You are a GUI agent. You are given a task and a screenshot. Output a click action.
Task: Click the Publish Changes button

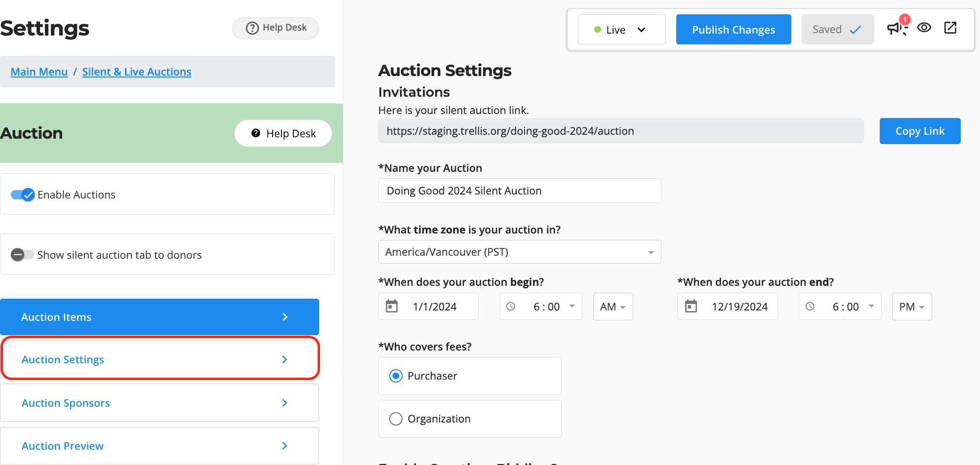(733, 30)
